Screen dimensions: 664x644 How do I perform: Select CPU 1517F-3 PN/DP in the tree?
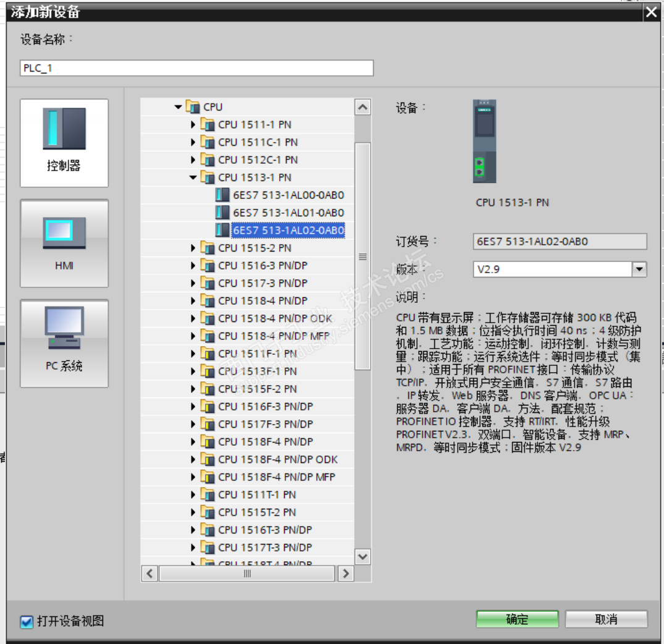pyautogui.click(x=266, y=424)
